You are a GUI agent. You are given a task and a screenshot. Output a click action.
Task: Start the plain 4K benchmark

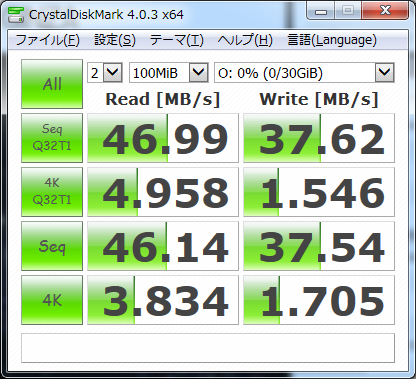(x=52, y=300)
